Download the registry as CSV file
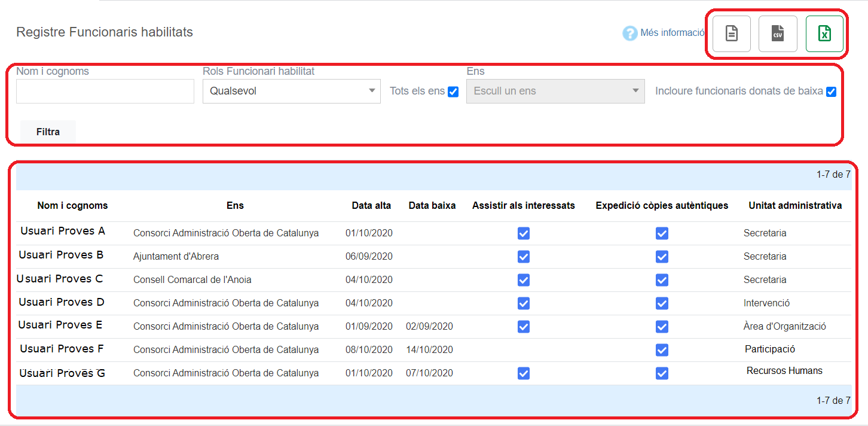Screen dimensions: 868x426 click(x=778, y=34)
